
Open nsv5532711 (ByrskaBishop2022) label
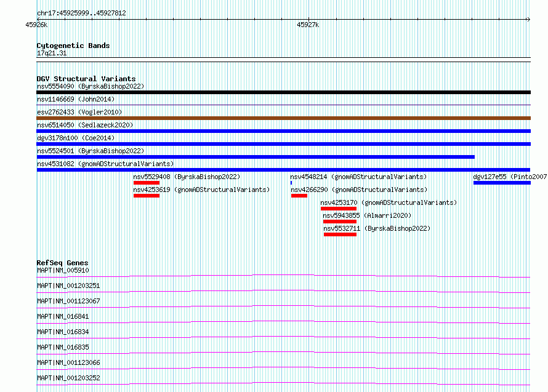(x=377, y=228)
